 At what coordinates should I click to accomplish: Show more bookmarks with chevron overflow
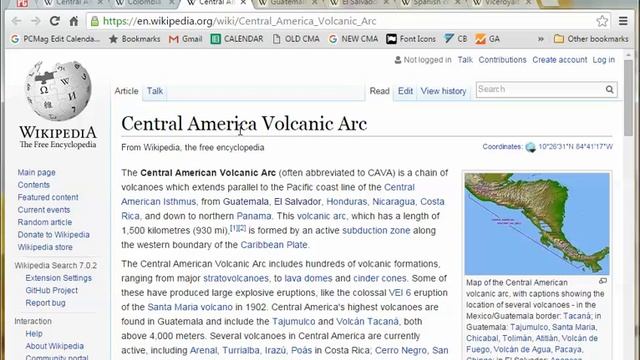point(541,39)
